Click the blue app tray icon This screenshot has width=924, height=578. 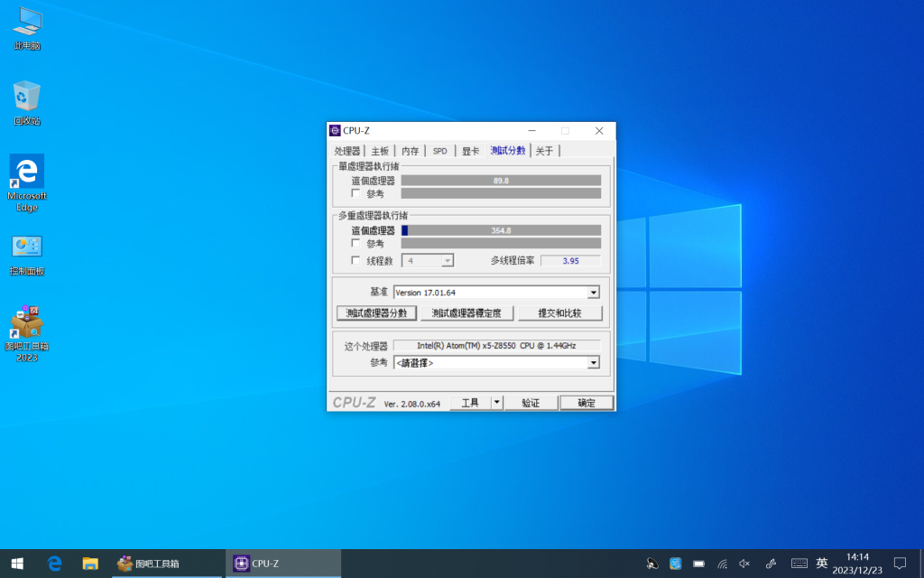[675, 564]
